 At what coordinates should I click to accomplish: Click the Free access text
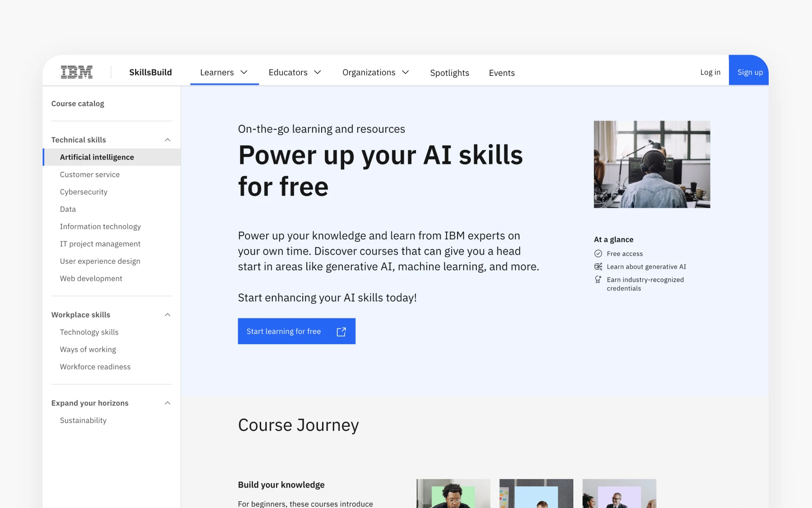pyautogui.click(x=625, y=254)
